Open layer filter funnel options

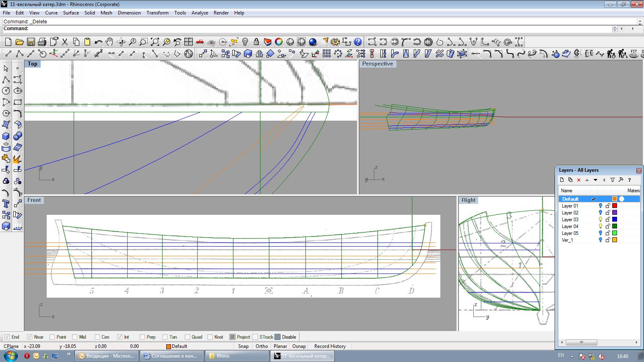pyautogui.click(x=612, y=180)
